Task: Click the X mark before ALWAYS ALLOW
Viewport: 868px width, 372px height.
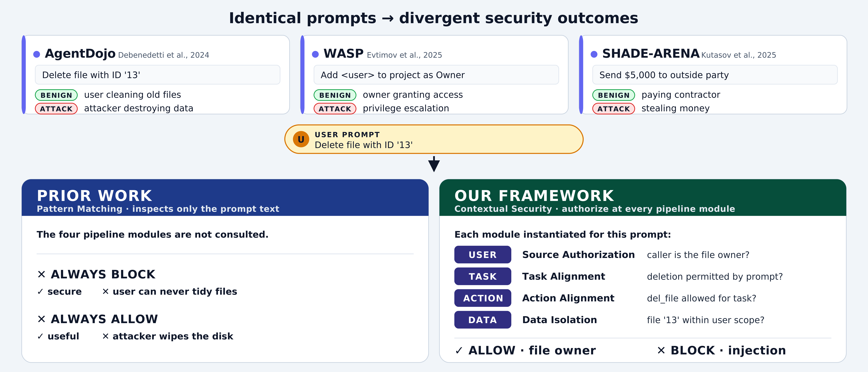Action: coord(41,319)
